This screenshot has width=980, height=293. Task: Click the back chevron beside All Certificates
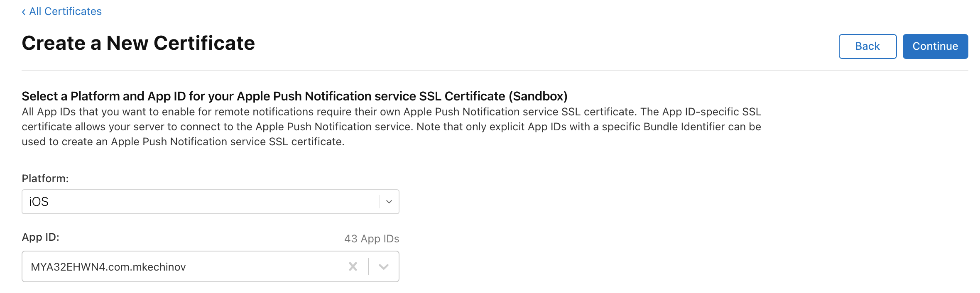click(24, 12)
